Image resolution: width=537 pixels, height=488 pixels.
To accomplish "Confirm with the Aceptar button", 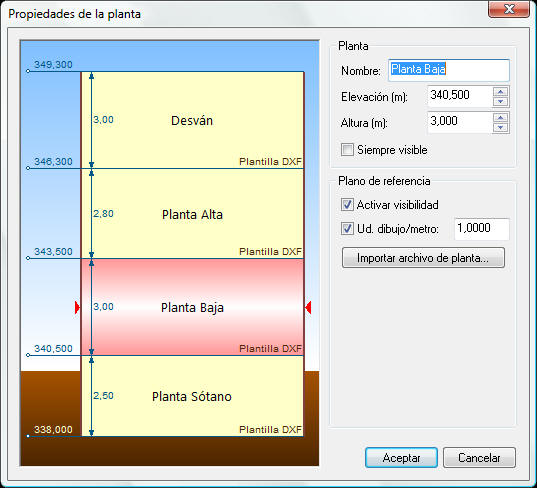I will [x=401, y=458].
